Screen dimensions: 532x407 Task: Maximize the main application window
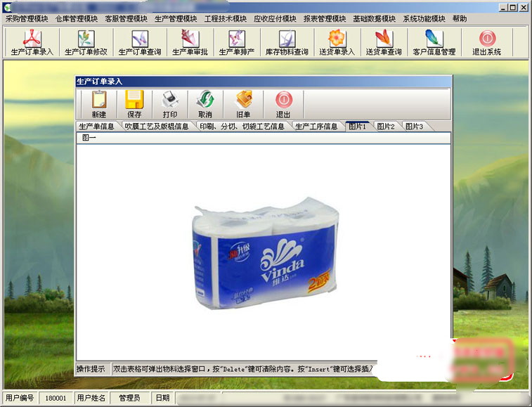(x=513, y=7)
